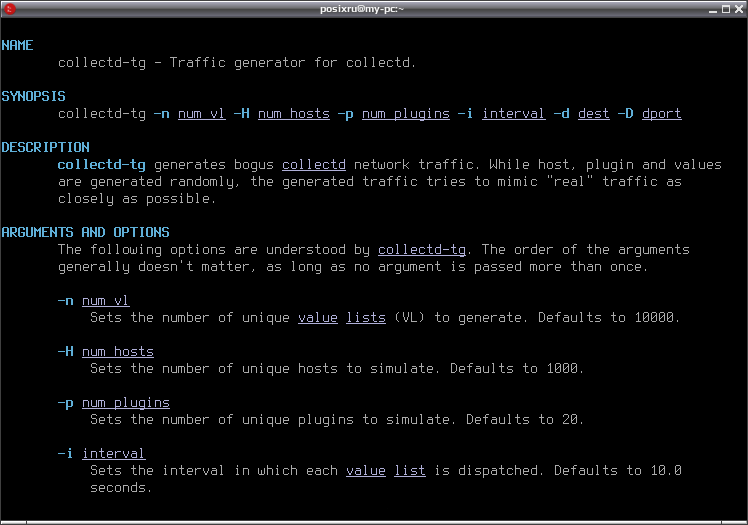748x525 pixels.
Task: Click the ARGUMENTS AND OPTIONS heading
Action: [x=85, y=232]
